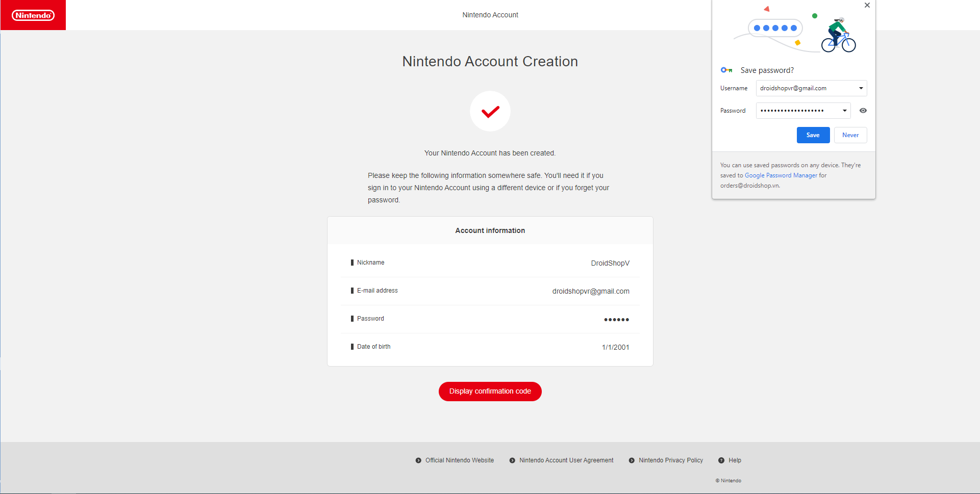Screen dimensions: 980x494
Task: Click the Account information heading
Action: tap(490, 230)
